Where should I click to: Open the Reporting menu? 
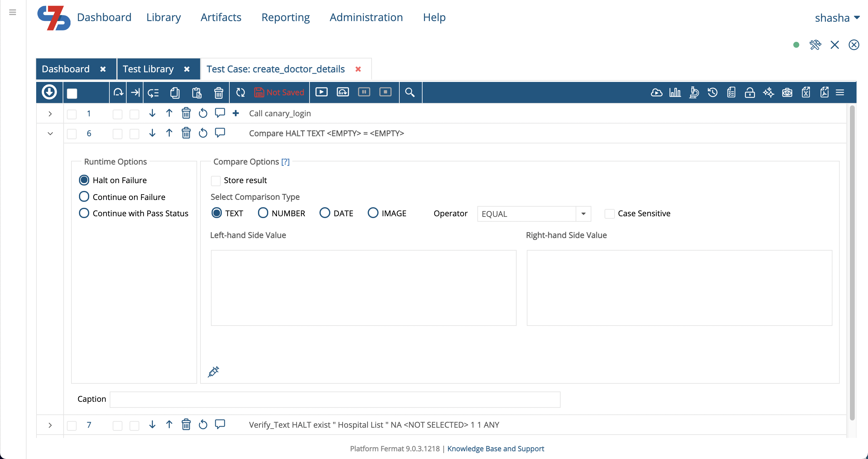[285, 17]
